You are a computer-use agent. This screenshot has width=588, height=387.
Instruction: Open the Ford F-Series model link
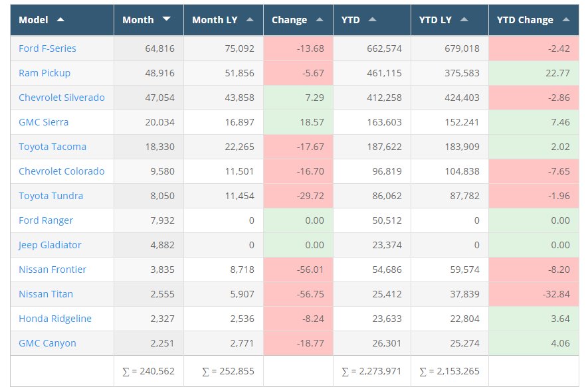(x=47, y=48)
